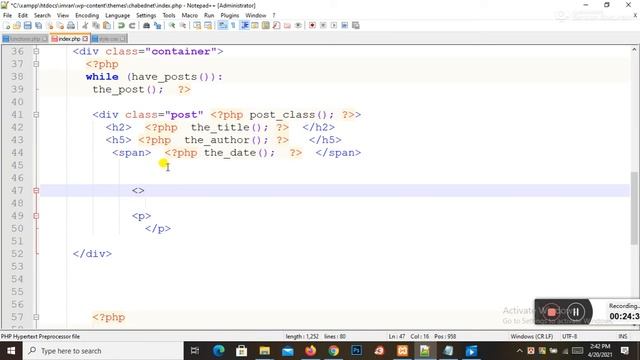Click the Copy toolbar icon
The width and height of the screenshot is (640, 360).
[x=96, y=25]
